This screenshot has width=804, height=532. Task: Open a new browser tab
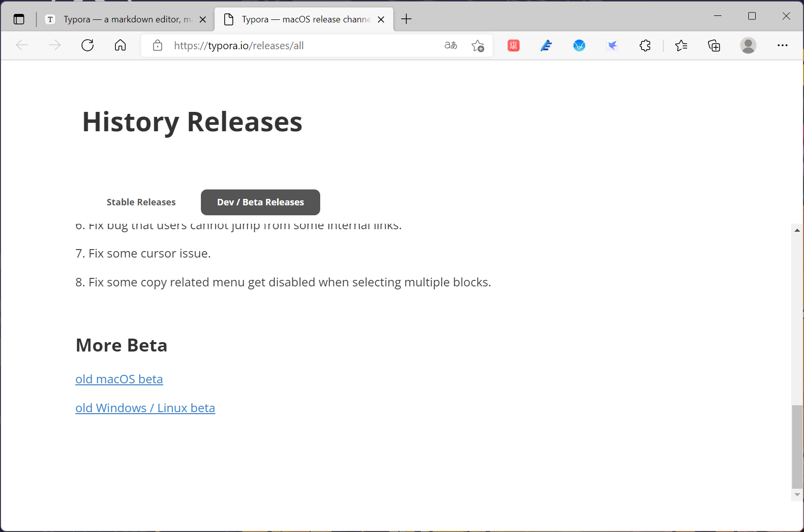tap(406, 19)
